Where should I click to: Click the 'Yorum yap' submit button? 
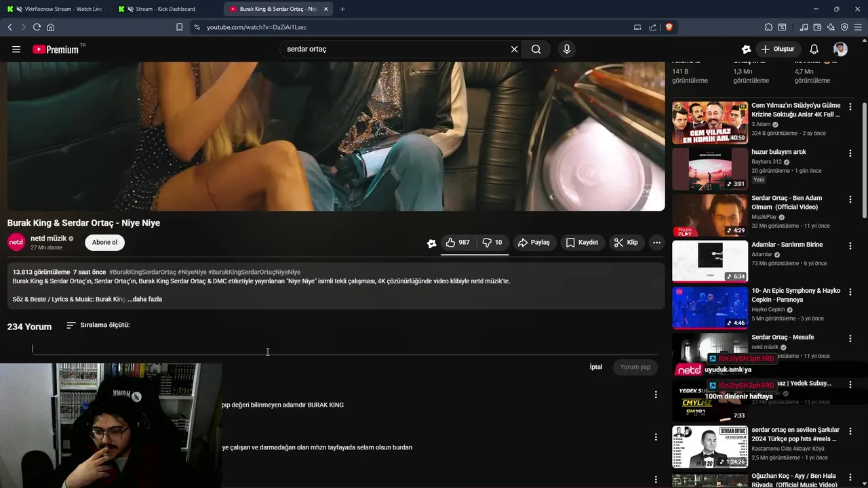[x=635, y=367]
